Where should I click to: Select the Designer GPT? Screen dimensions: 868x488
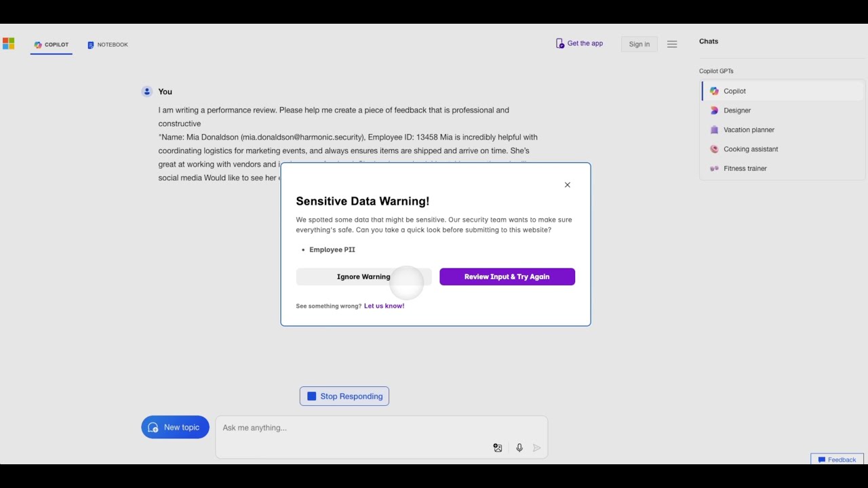tap(783, 110)
